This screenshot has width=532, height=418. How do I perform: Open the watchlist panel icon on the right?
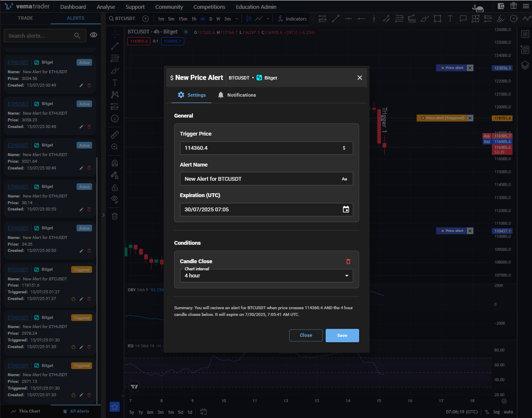(525, 34)
